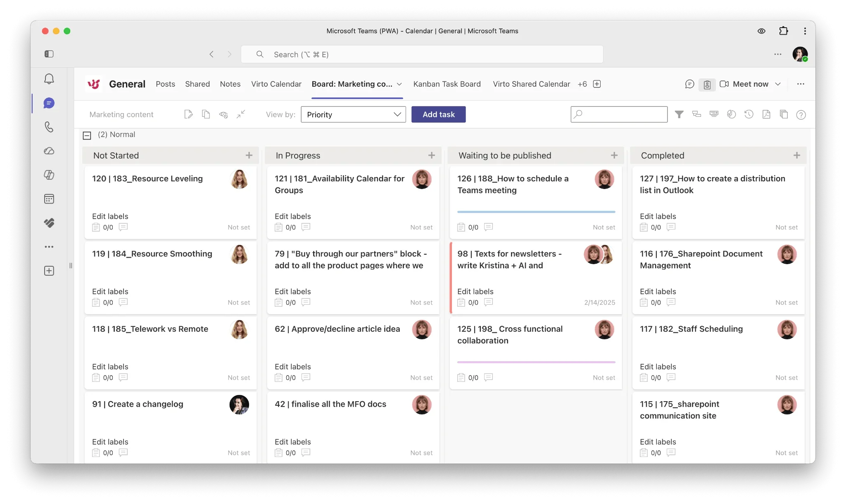Open the Activity bell icon in sidebar

(x=49, y=79)
